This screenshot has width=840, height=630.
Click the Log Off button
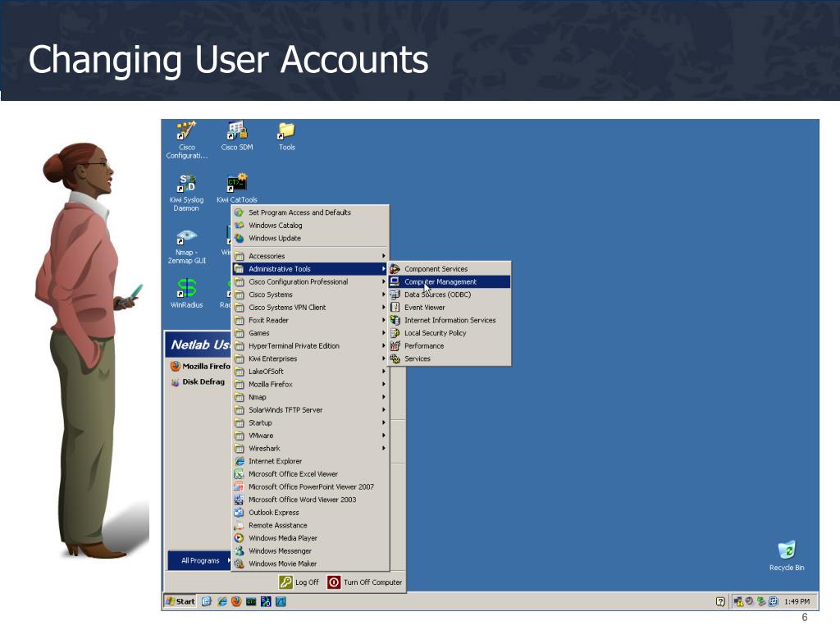pos(299,582)
